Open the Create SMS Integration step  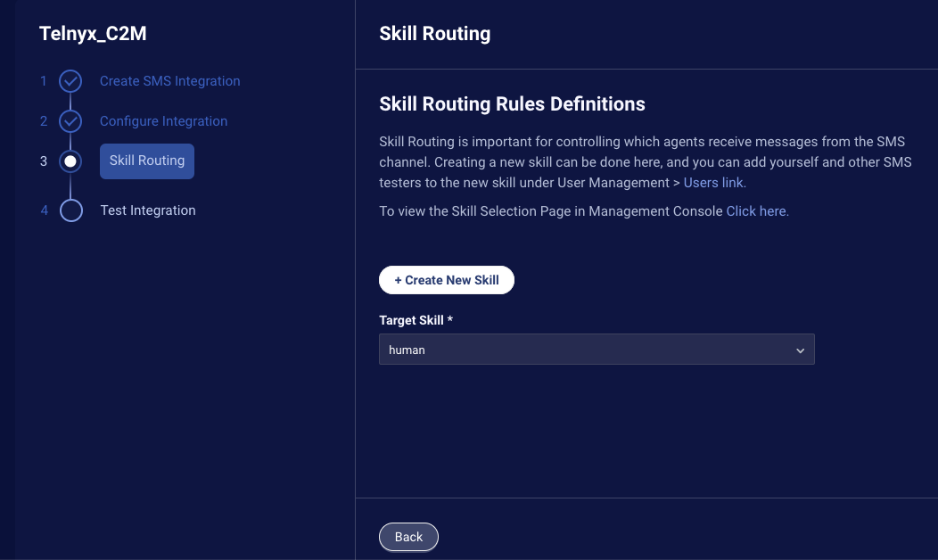pos(170,81)
